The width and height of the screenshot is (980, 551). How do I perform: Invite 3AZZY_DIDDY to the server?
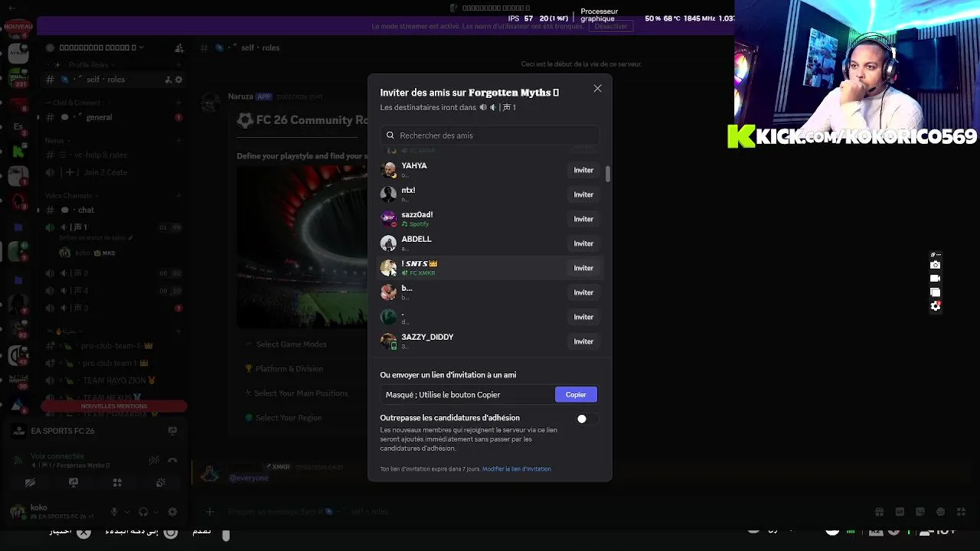(x=583, y=341)
